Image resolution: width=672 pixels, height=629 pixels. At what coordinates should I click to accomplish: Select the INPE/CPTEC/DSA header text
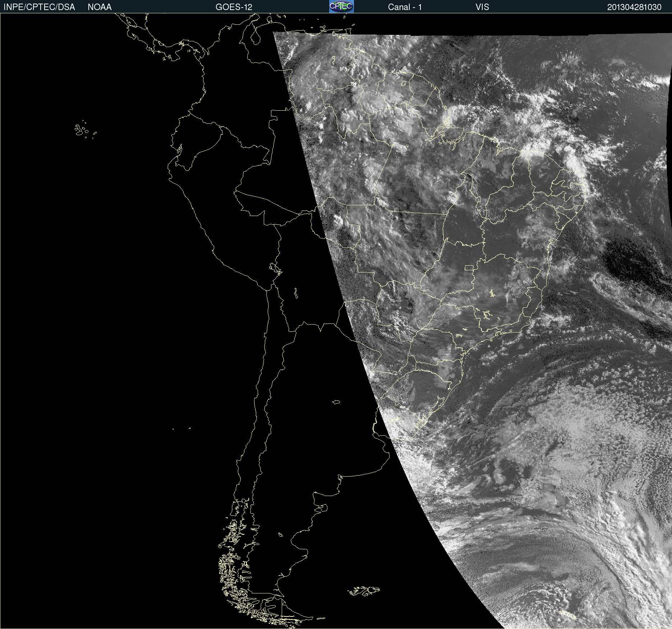(x=39, y=7)
